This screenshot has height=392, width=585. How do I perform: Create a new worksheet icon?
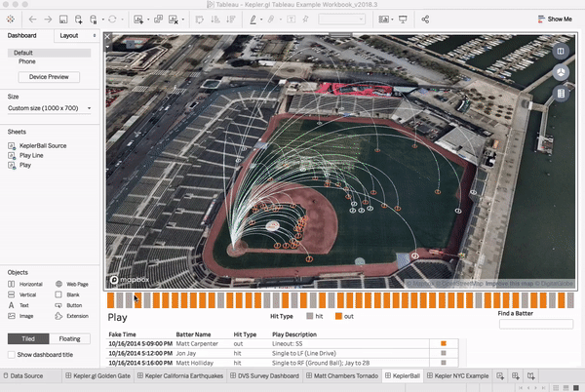[x=138, y=20]
